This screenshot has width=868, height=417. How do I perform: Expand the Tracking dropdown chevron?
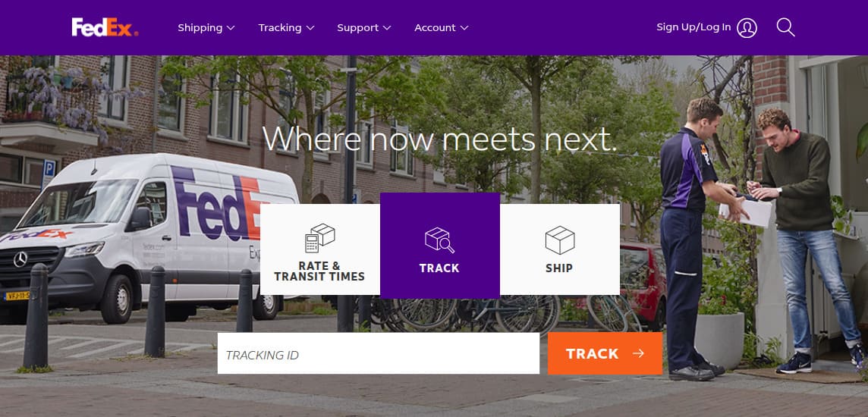point(310,27)
